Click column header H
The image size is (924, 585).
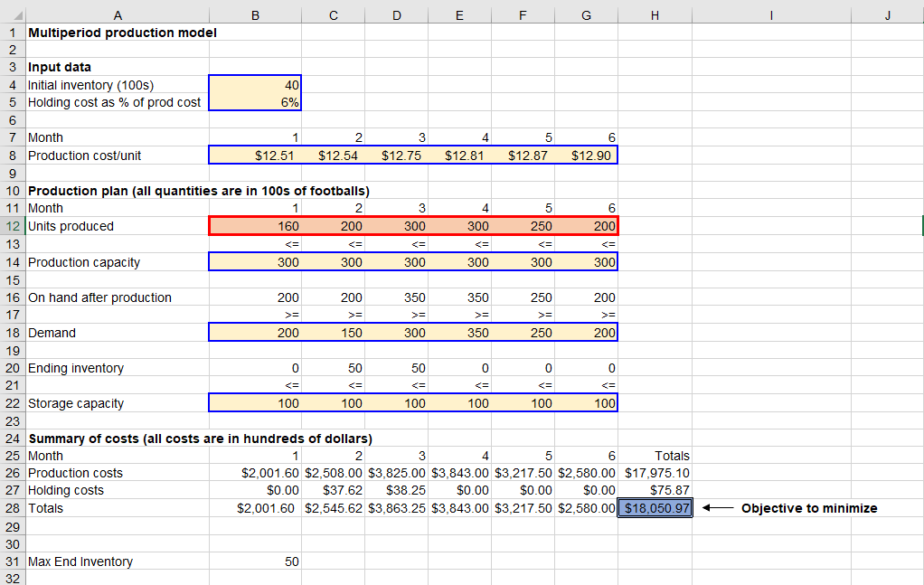tap(654, 14)
